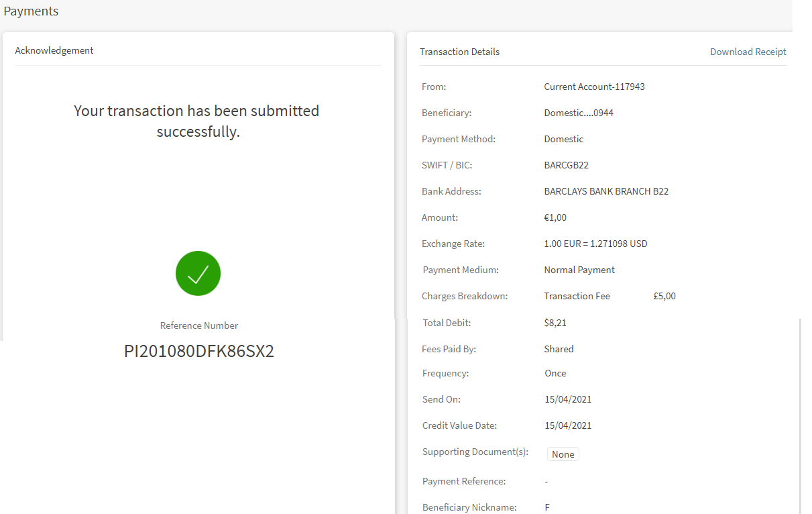Click the Credit Value Date value
This screenshot has width=812, height=514.
568,425
